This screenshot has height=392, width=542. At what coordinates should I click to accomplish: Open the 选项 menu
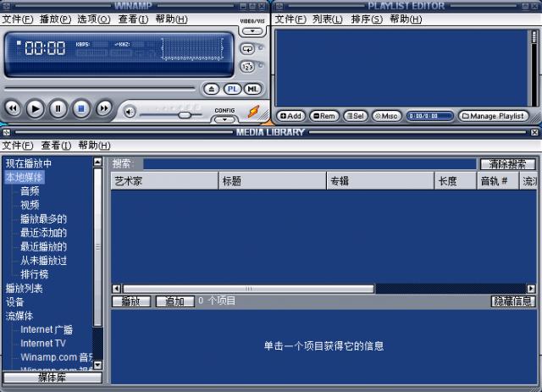pos(94,19)
